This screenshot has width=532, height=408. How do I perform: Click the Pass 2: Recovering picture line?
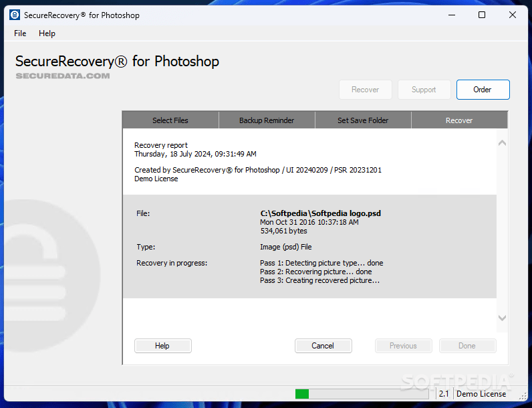316,272
